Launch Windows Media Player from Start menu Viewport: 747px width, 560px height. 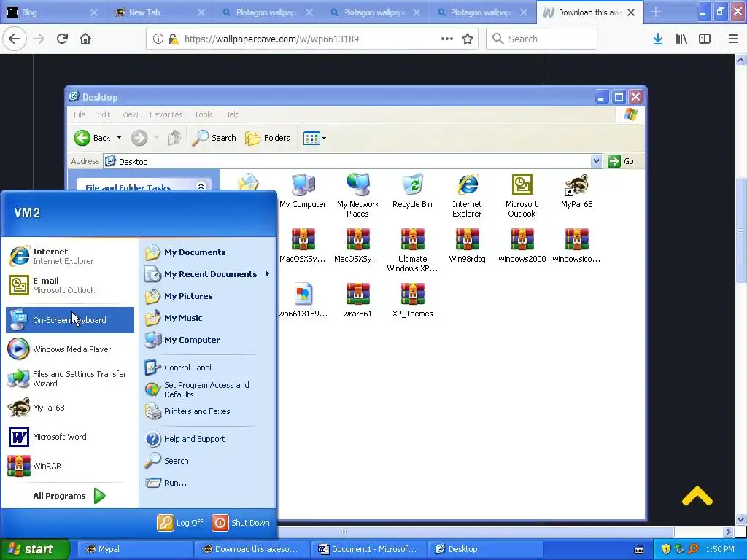pos(70,349)
